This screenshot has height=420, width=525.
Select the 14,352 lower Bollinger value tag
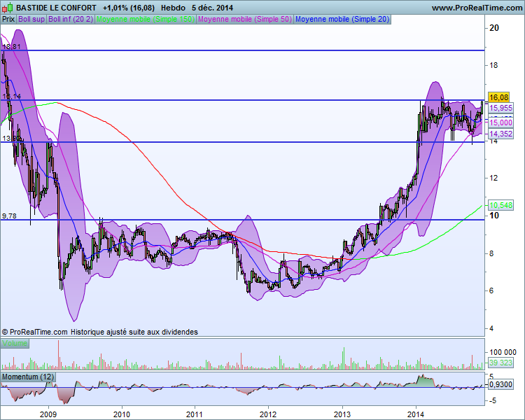tap(500, 134)
